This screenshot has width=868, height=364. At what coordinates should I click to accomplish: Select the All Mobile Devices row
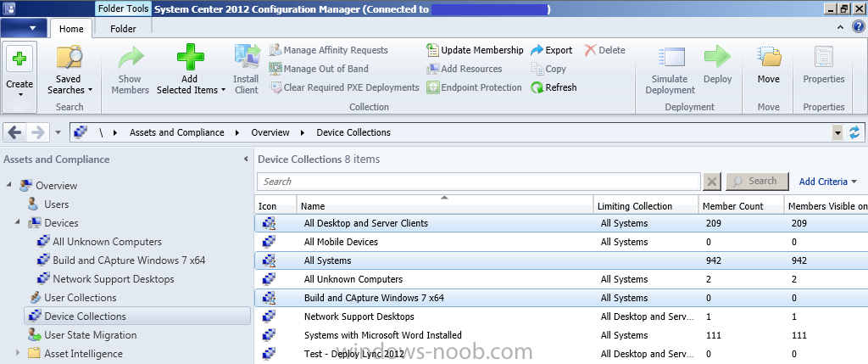pyautogui.click(x=561, y=242)
